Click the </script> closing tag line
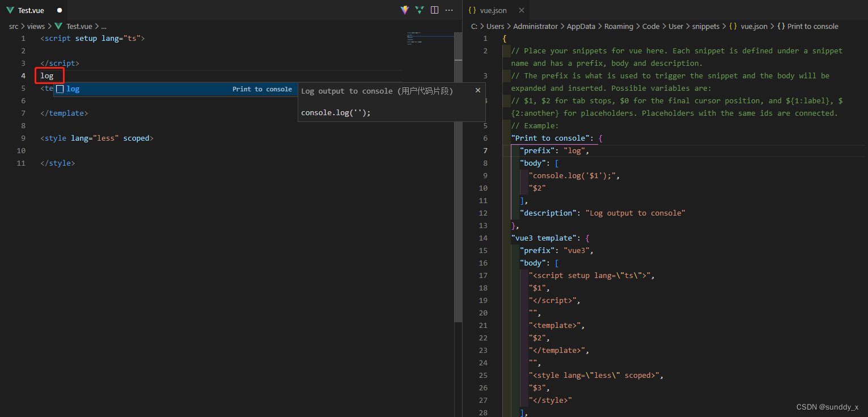Viewport: 868px width, 417px height. [x=60, y=64]
